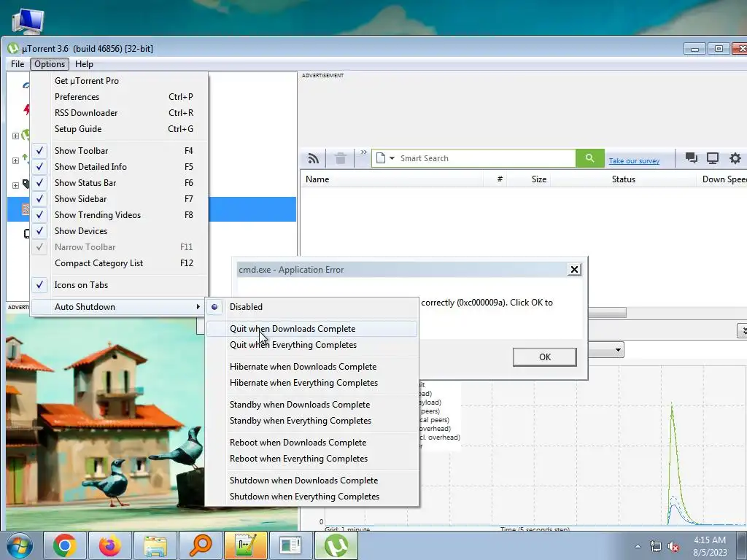Open the Windows Start button
This screenshot has width=747, height=560.
click(19, 545)
